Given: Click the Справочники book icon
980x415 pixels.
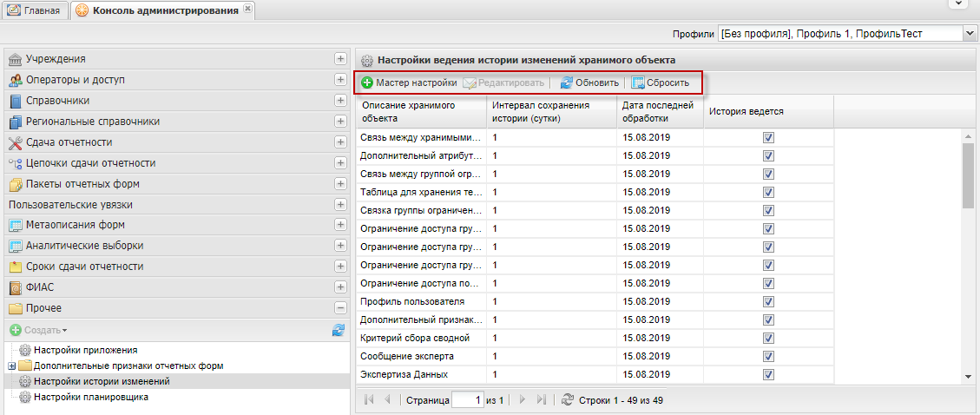Looking at the screenshot, I should point(16,101).
